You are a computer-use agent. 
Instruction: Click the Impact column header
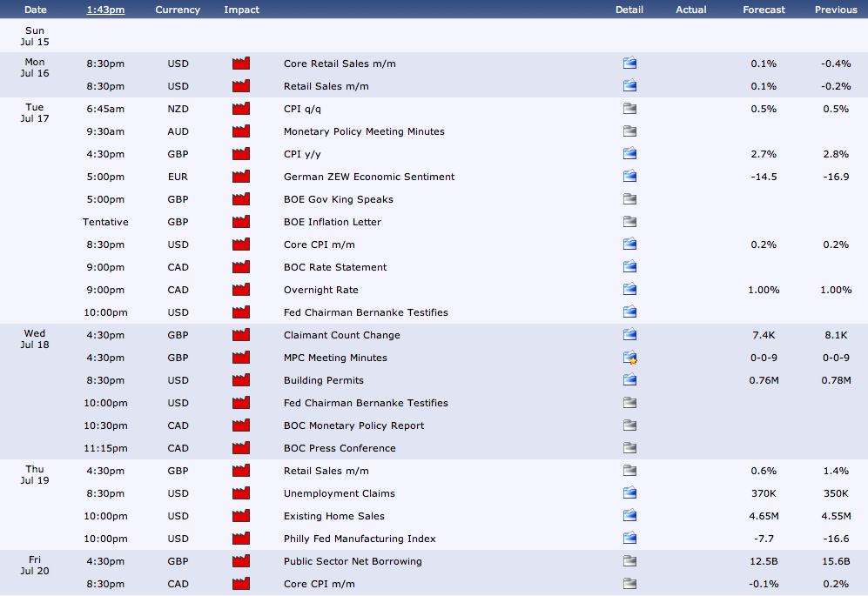click(241, 10)
